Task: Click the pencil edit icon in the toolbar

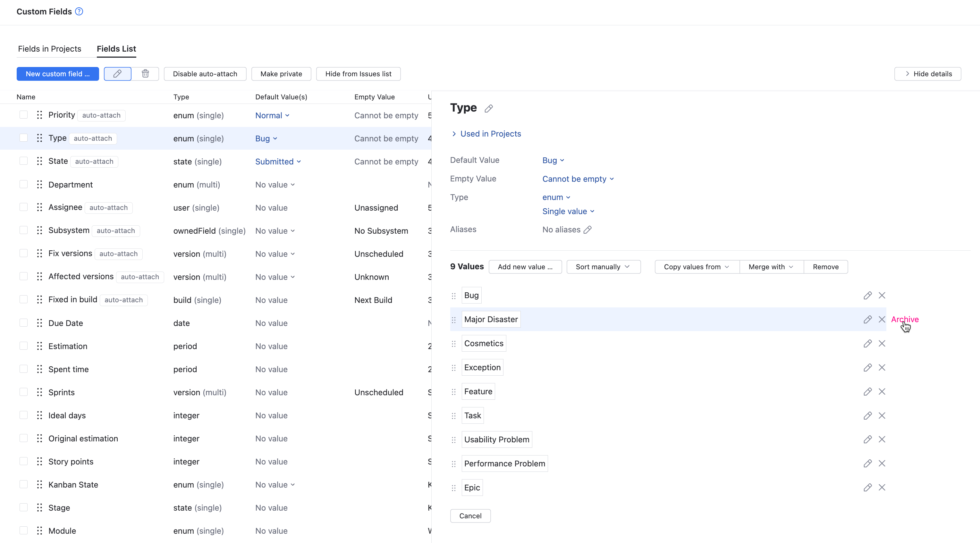Action: (117, 73)
